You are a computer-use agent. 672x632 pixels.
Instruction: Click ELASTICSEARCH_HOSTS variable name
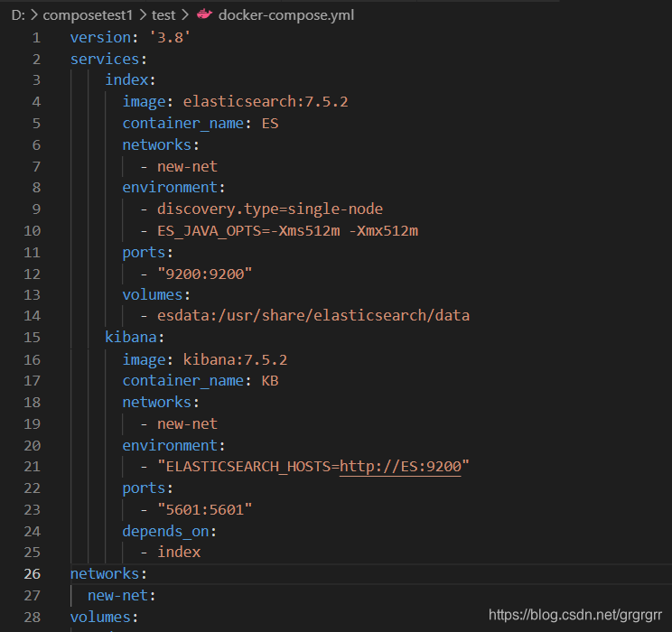click(x=248, y=466)
